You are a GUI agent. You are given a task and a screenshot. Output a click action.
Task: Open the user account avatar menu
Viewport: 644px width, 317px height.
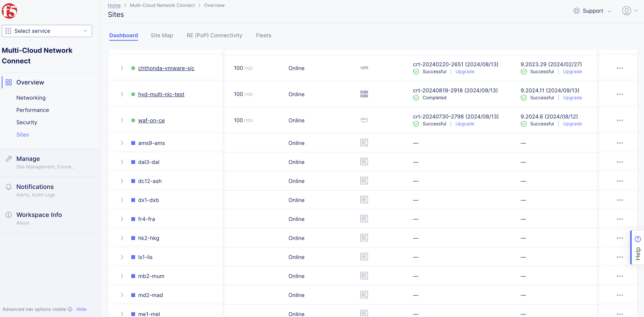626,11
